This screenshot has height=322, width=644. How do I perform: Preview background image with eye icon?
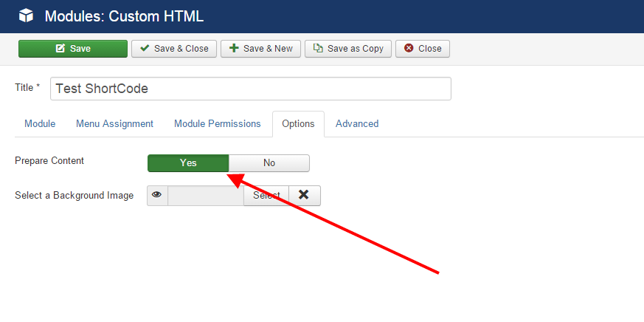click(157, 196)
